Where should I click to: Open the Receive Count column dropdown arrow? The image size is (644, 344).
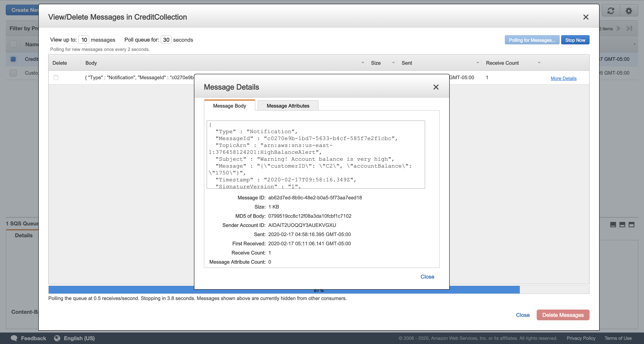(x=539, y=63)
